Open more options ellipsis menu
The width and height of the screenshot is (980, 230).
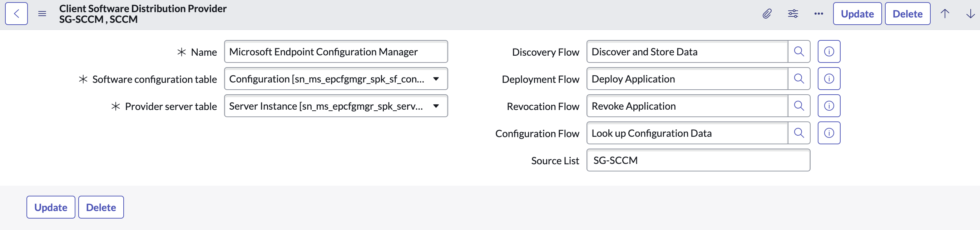(x=819, y=14)
